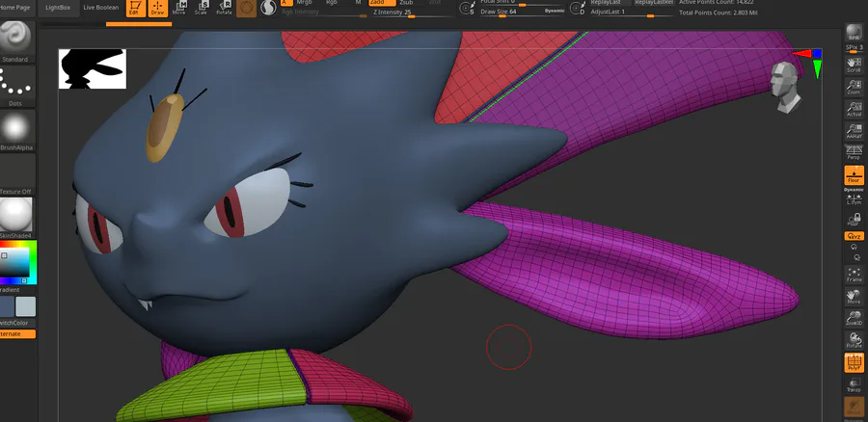This screenshot has height=422, width=868.
Task: Click the Active Points Count readout
Action: tap(716, 3)
